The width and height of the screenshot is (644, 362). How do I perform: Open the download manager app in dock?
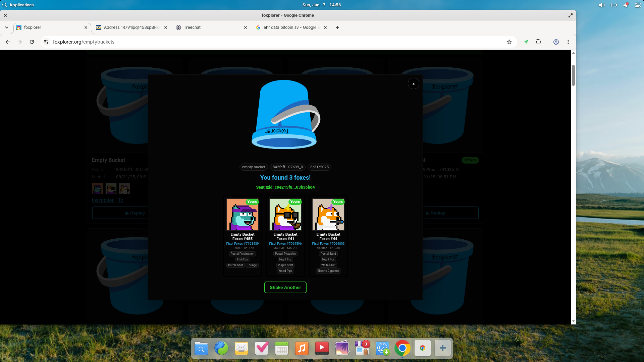(382, 349)
